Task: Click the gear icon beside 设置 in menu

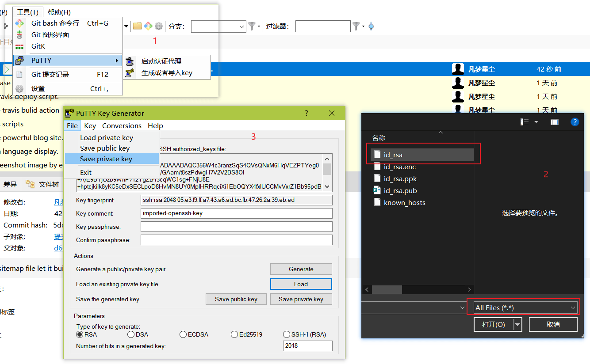Action: (19, 89)
